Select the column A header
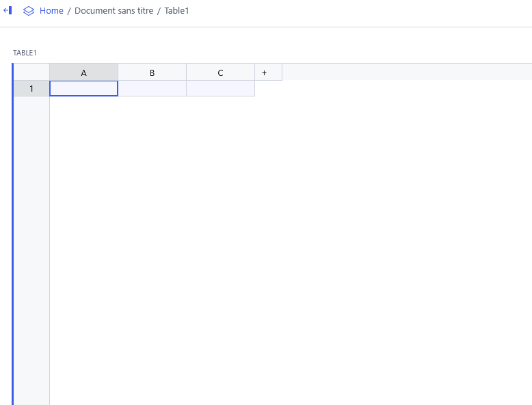532x405 pixels. (x=83, y=73)
